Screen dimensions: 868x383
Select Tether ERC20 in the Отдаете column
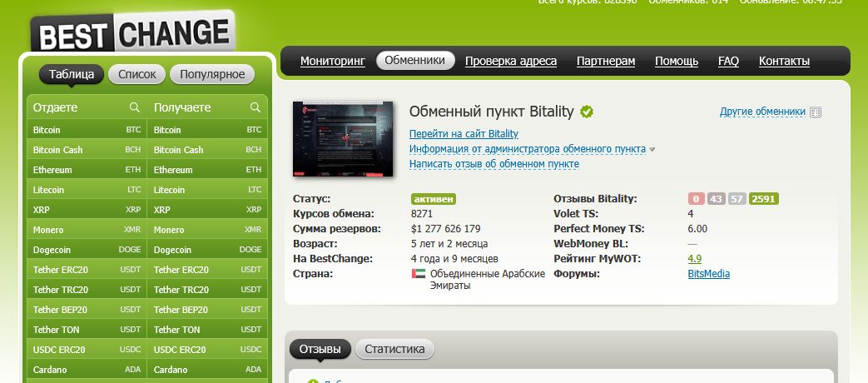87,270
